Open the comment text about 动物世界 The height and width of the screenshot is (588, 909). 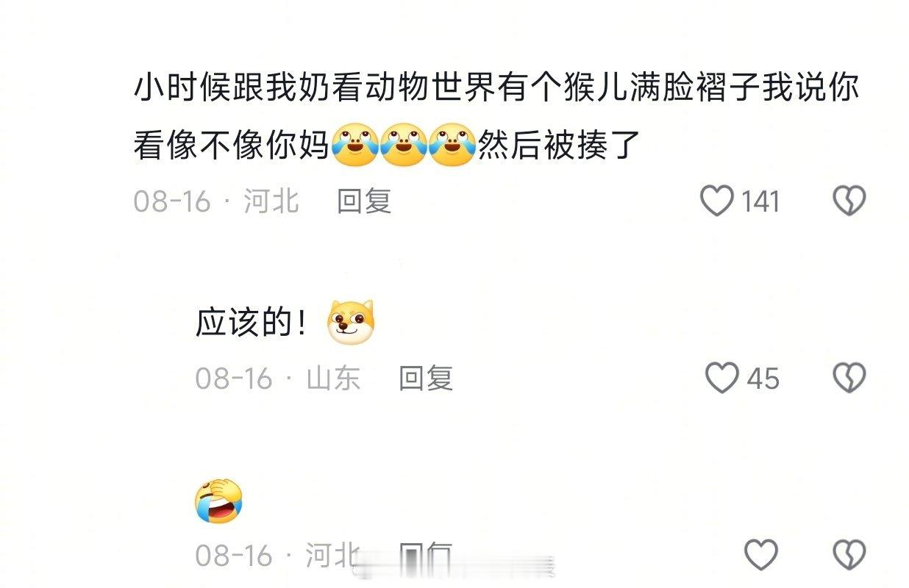click(x=496, y=118)
